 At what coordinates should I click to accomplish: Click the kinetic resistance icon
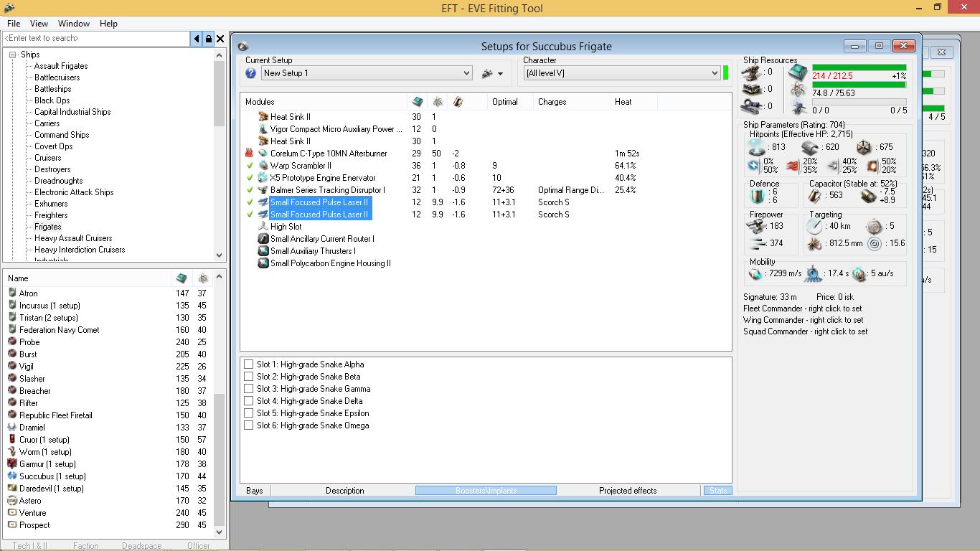834,166
